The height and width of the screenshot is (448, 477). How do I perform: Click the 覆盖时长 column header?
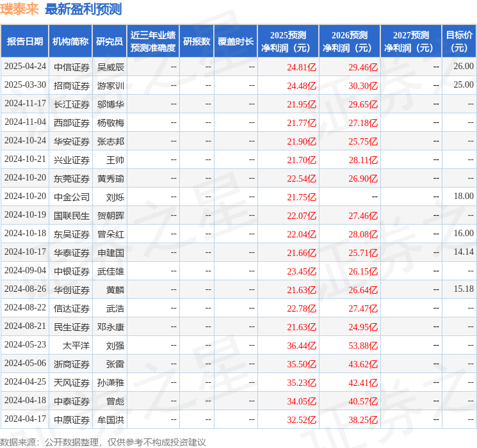tap(236, 41)
